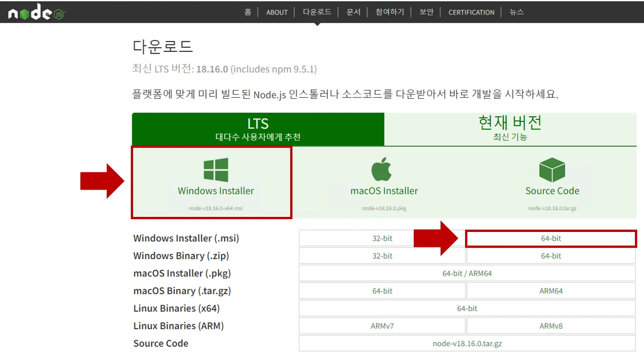Viewport: 644px width, 362px height.
Task: Click the node-v18.16.0-x64.msi filename
Action: [216, 208]
